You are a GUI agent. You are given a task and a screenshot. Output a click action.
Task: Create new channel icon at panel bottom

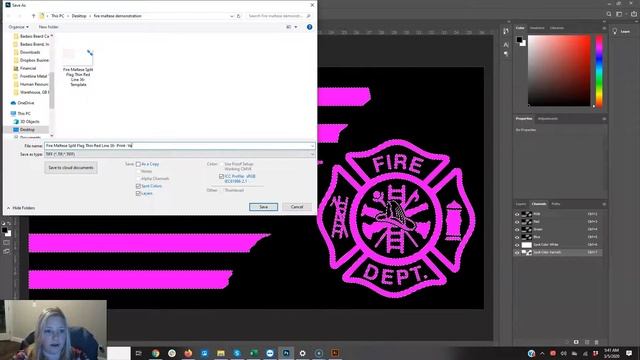pos(587,342)
